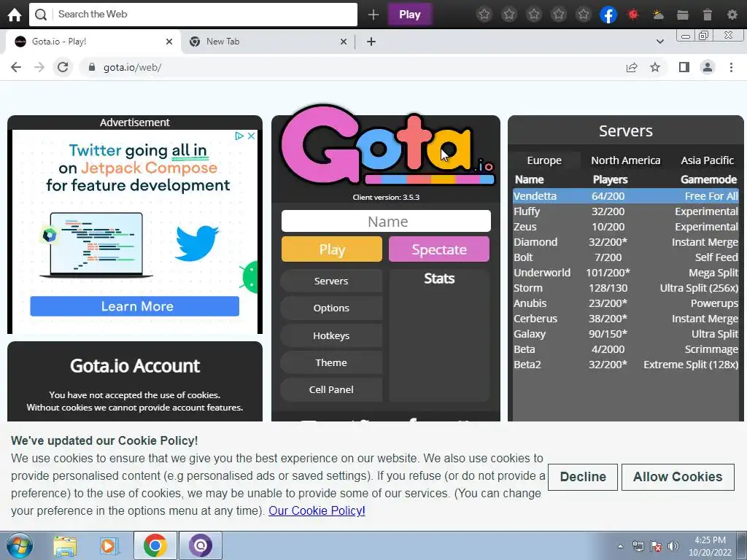Click Learn More in the advertisement
Screen dimensions: 747x560
134,306
